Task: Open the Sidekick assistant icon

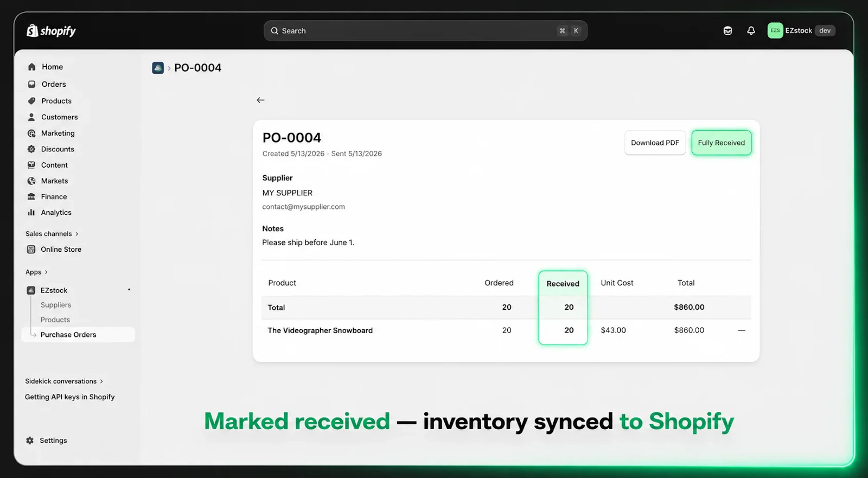Action: pos(727,31)
